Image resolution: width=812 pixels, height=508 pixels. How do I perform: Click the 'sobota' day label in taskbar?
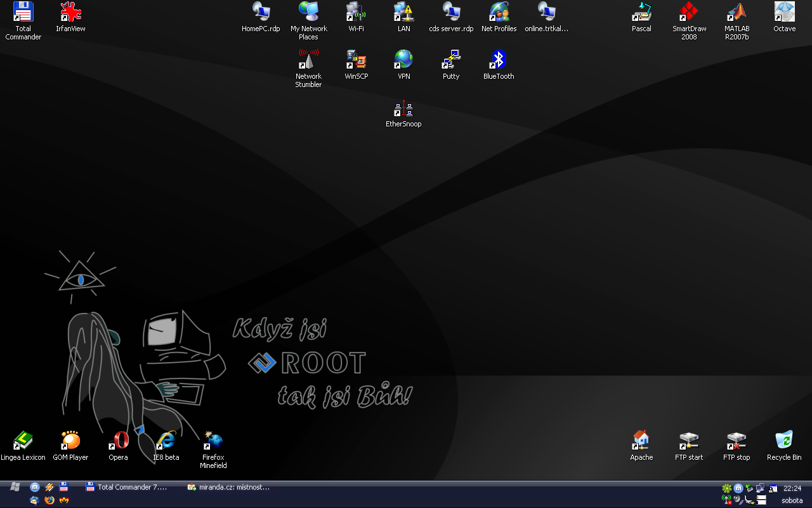[792, 500]
